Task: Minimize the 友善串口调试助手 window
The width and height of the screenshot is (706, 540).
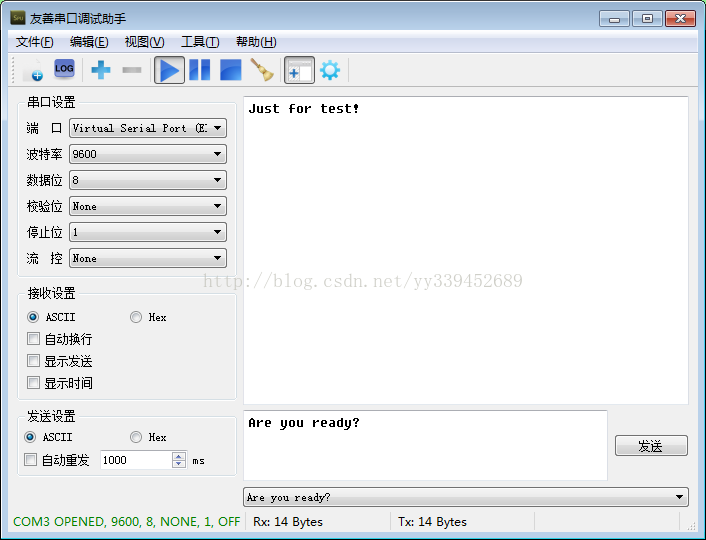Action: (614, 19)
